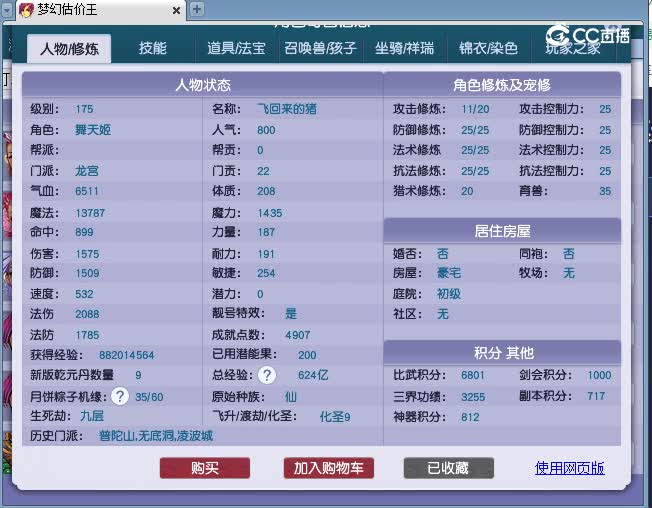Select the 成就点数 value 4907
The height and width of the screenshot is (508, 652).
[x=298, y=335]
